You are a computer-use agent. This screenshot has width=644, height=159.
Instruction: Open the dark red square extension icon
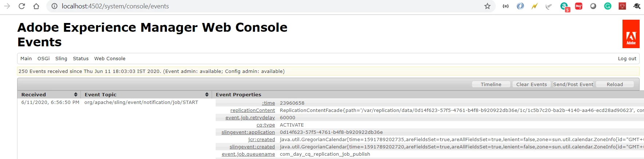coord(622,6)
